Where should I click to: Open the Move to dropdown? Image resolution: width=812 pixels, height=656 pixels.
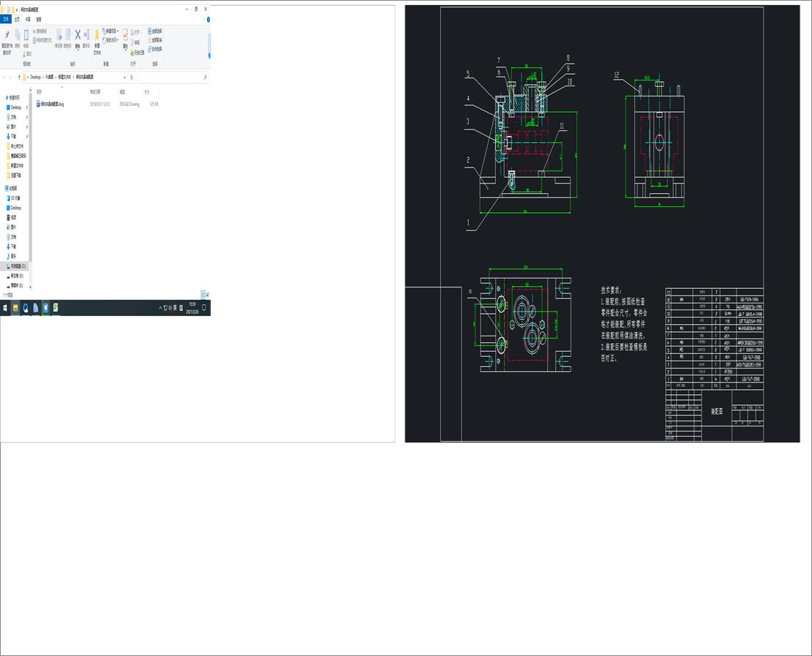(59, 38)
